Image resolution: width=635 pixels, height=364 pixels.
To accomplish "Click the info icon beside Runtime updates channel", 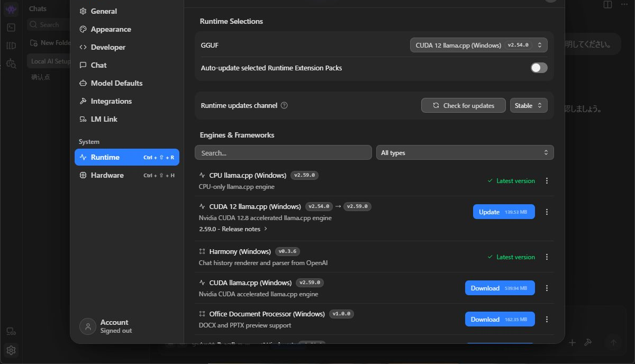I will point(284,105).
